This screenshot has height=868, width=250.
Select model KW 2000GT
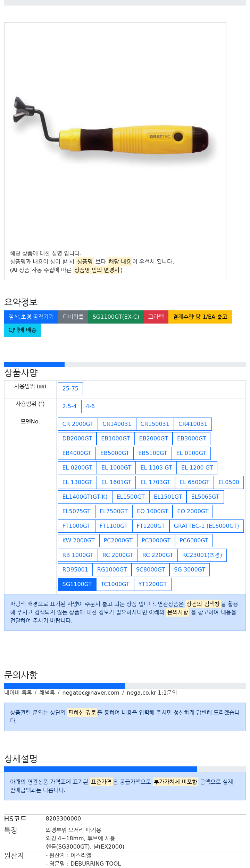point(78,541)
